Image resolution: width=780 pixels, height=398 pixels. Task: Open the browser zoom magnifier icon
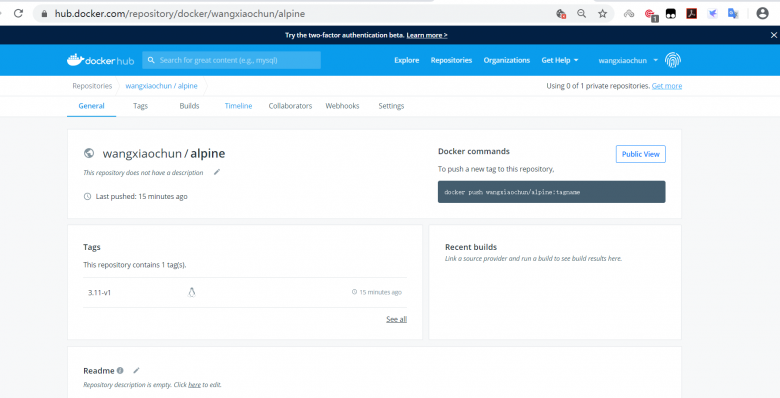tap(581, 13)
